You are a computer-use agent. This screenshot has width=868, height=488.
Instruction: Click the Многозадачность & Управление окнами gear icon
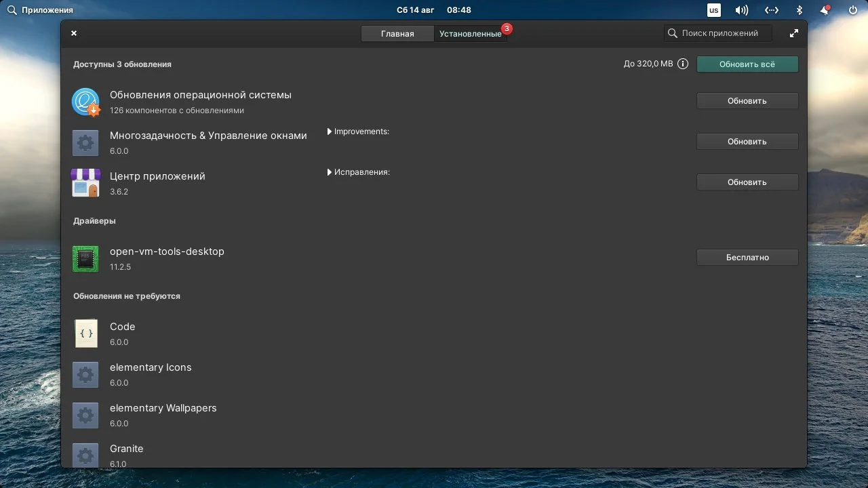click(85, 142)
